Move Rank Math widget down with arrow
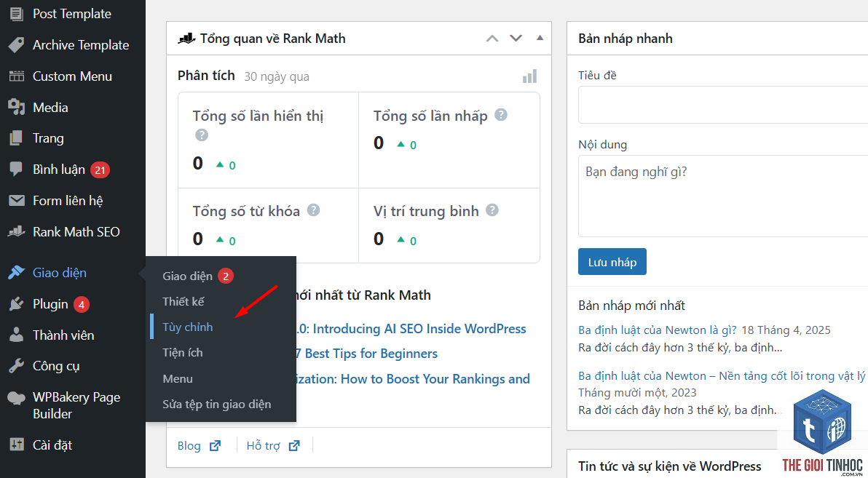The image size is (868, 478). click(x=516, y=39)
